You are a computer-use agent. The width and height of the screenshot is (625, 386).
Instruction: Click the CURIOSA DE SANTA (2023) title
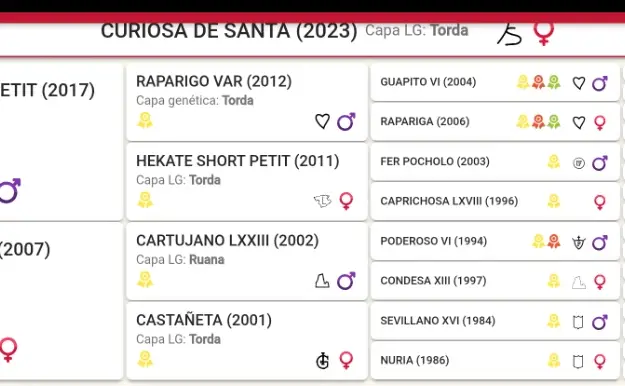click(229, 31)
